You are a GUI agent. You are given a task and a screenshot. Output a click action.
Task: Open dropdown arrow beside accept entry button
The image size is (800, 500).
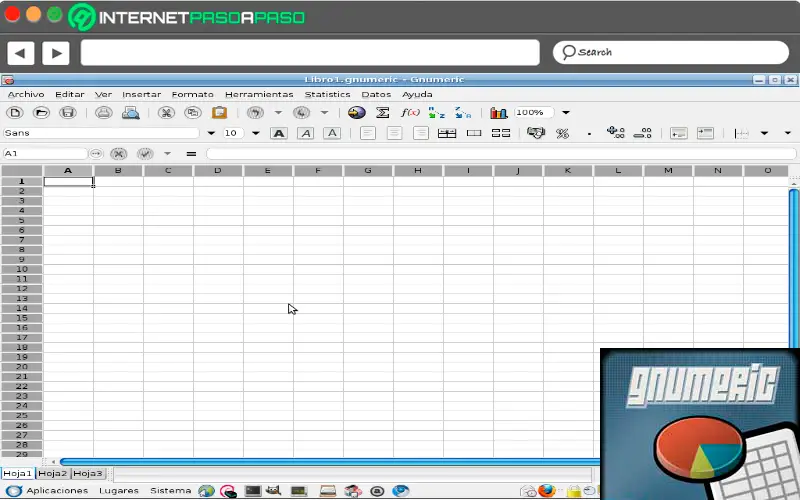click(x=167, y=154)
